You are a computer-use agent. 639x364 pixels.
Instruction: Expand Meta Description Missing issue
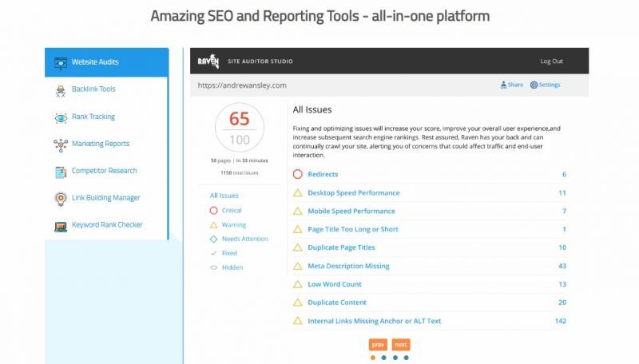click(x=347, y=266)
